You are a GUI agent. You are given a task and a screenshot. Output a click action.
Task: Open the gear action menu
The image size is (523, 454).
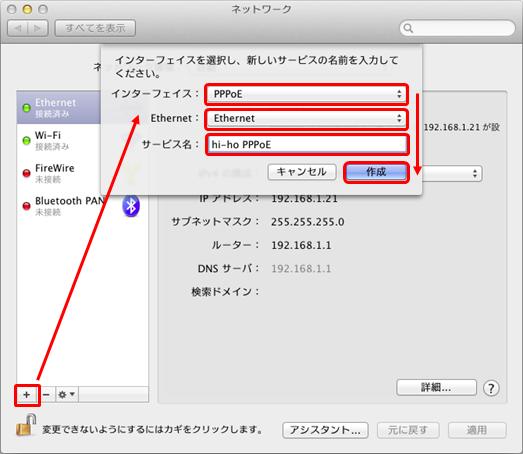point(67,395)
